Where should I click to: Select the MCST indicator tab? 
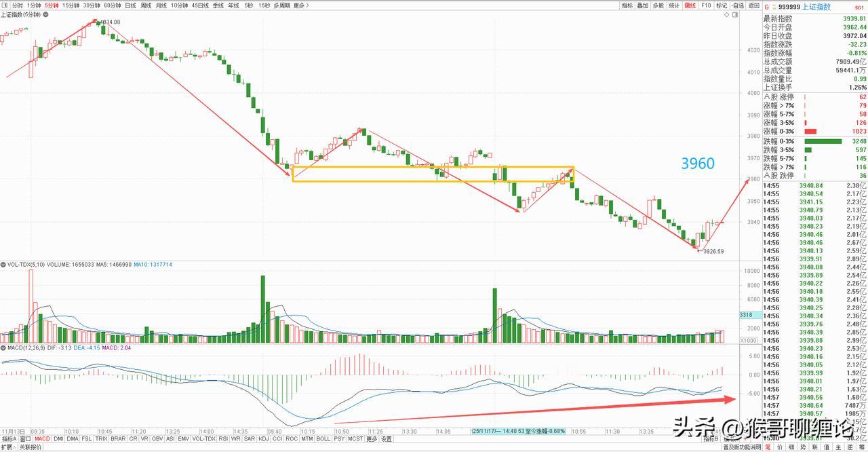click(355, 438)
